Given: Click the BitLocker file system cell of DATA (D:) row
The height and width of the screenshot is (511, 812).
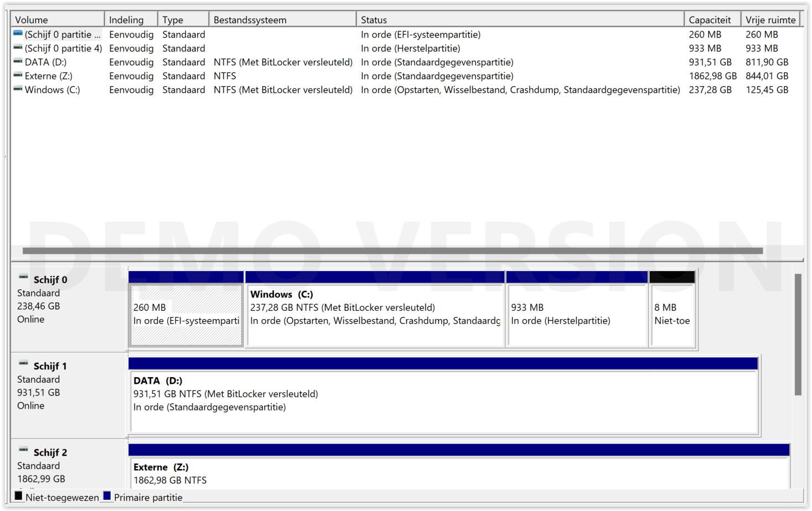Looking at the screenshot, I should 283,62.
